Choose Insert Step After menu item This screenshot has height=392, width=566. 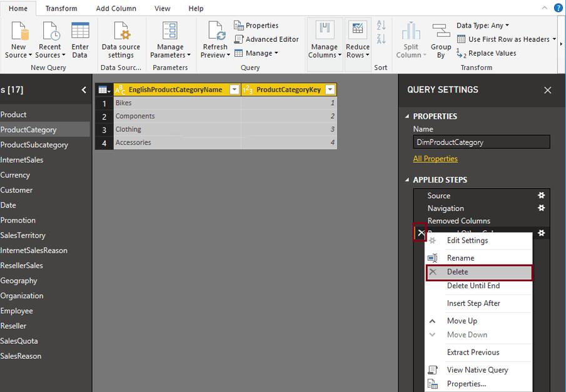pos(473,303)
